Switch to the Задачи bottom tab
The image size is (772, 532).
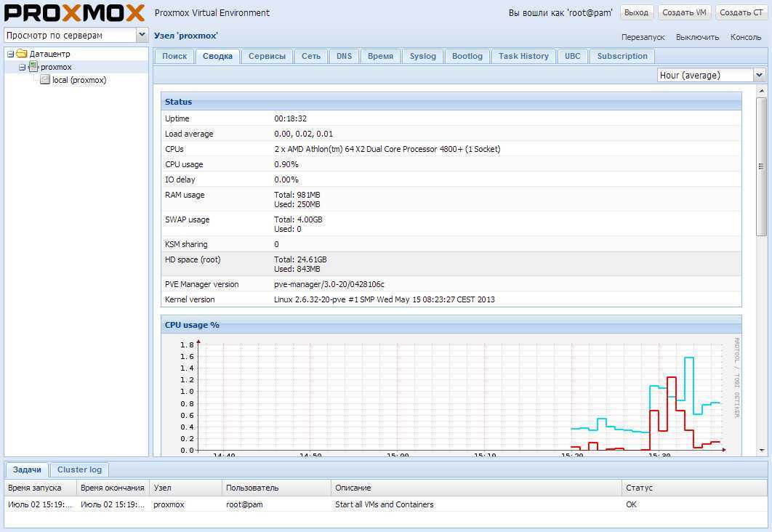(x=27, y=469)
